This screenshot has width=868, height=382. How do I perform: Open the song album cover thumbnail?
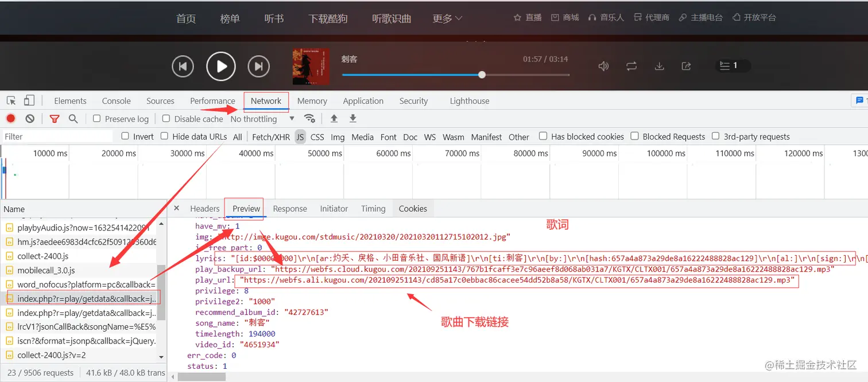tap(311, 67)
